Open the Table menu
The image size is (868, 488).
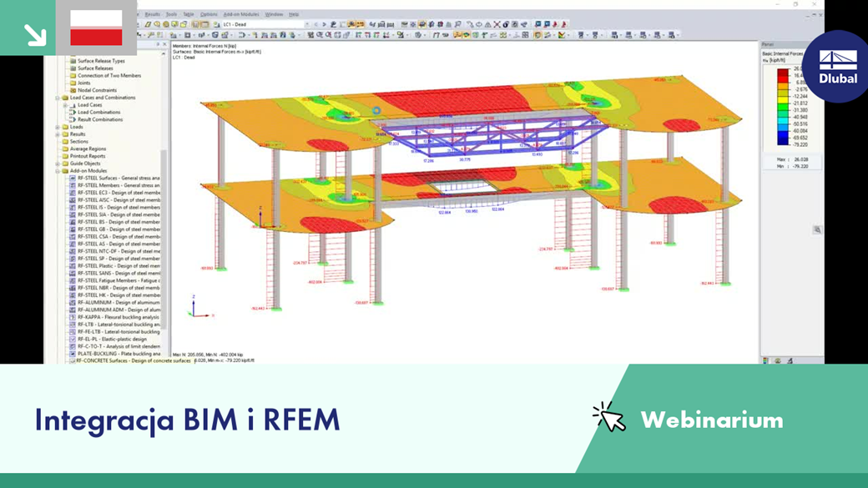click(189, 14)
